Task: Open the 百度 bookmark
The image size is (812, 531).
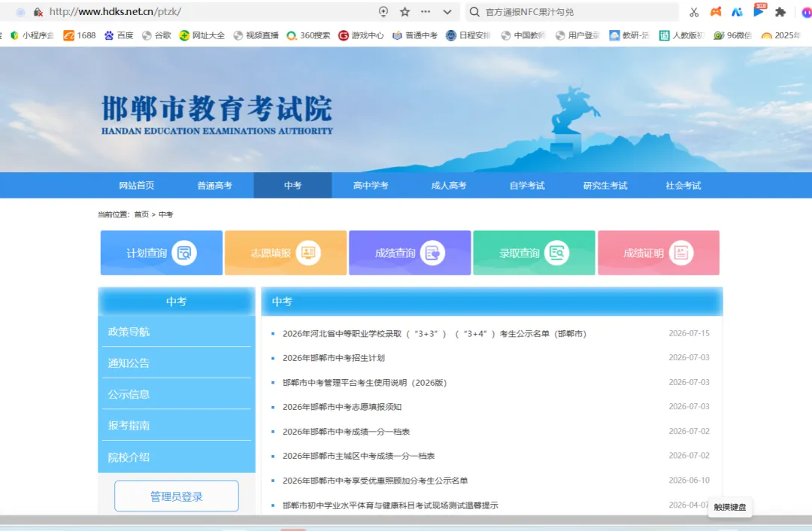Action: [119, 35]
